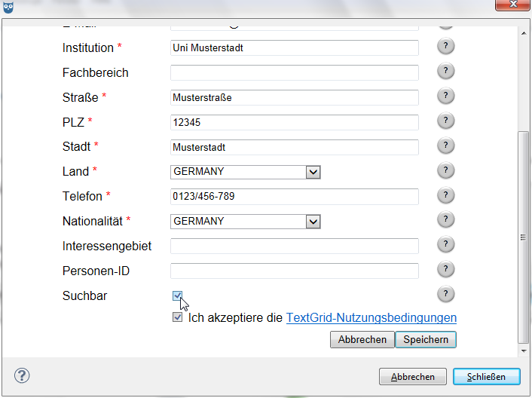
Task: Click the Telefon input field
Action: coord(294,197)
